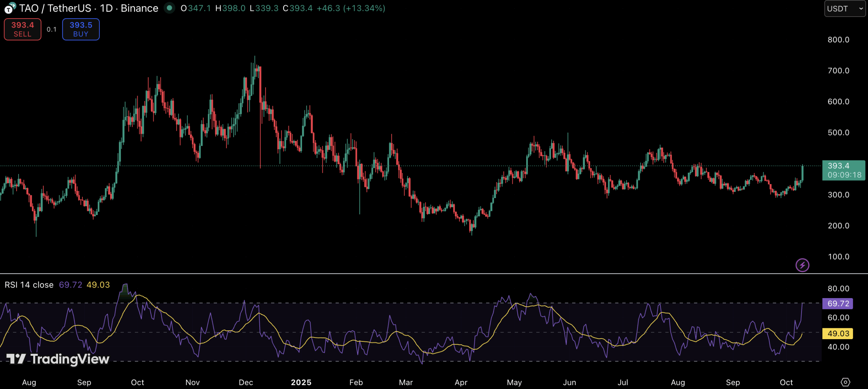Viewport: 868px width, 389px height.
Task: Click the purple lightning bolt icon
Action: point(802,265)
